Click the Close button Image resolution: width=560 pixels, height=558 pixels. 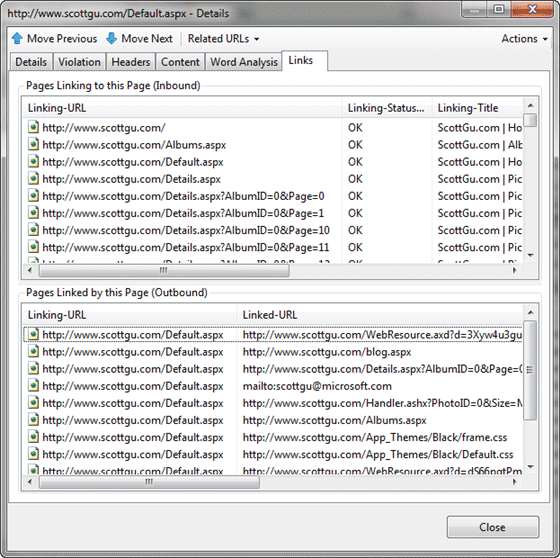tap(492, 527)
